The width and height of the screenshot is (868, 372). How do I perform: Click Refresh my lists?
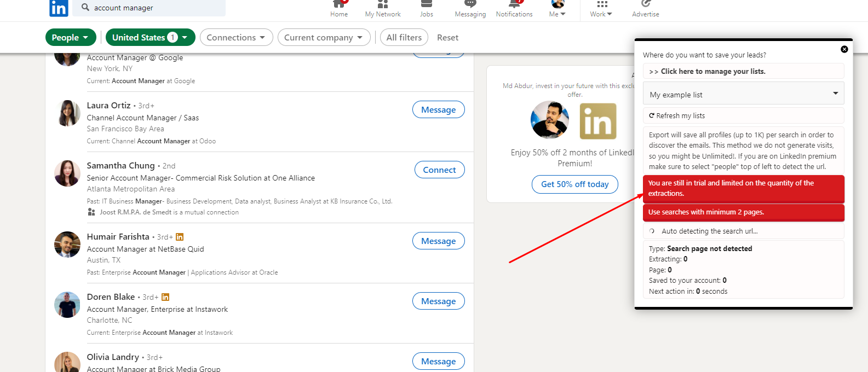pos(743,115)
